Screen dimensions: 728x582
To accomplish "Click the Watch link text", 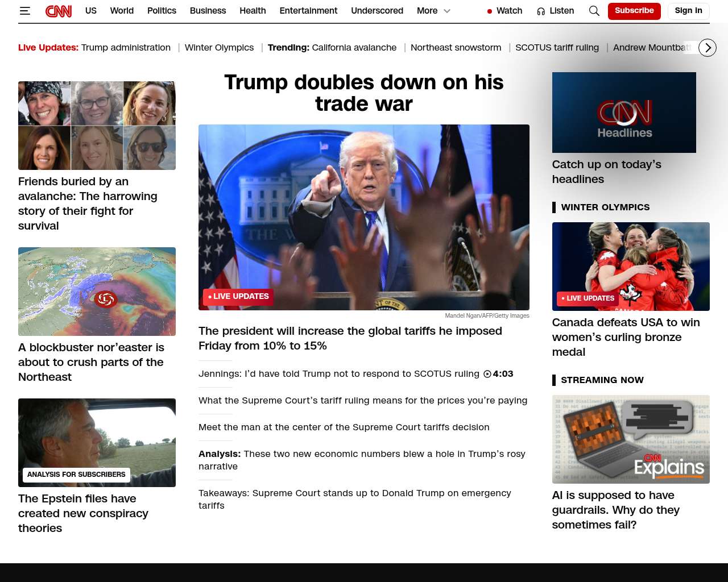I will (510, 11).
